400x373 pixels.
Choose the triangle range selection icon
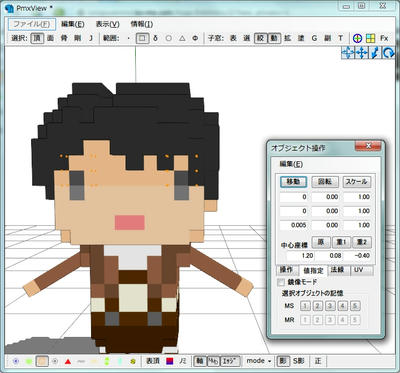point(182,38)
